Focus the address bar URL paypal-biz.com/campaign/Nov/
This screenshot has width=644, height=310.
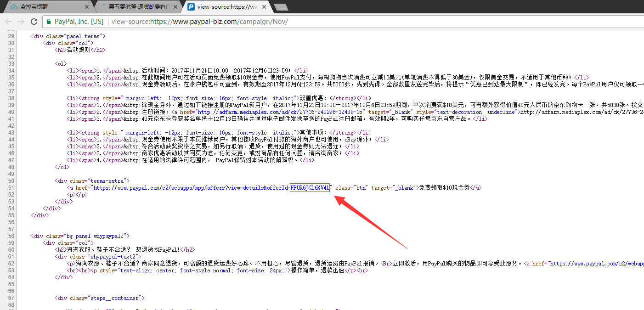coord(200,22)
